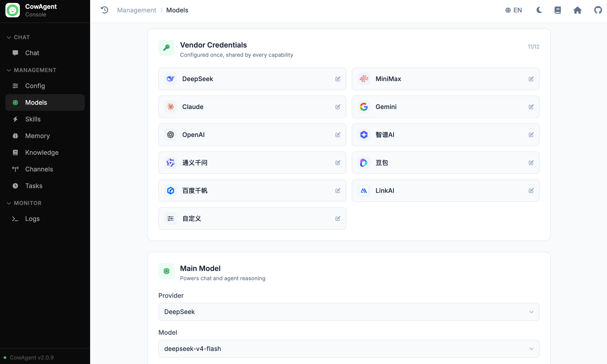Open the chat history icon
Viewport: 607px width, 364px height.
105,10
